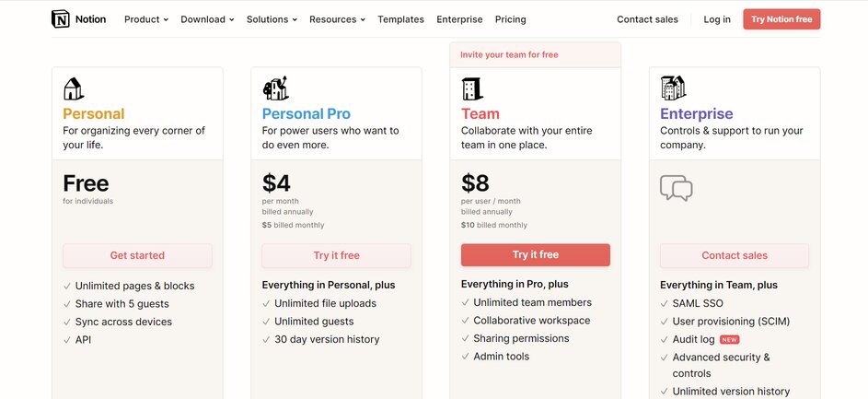Go to the Templates page
Image resolution: width=868 pixels, height=399 pixels.
pos(400,19)
